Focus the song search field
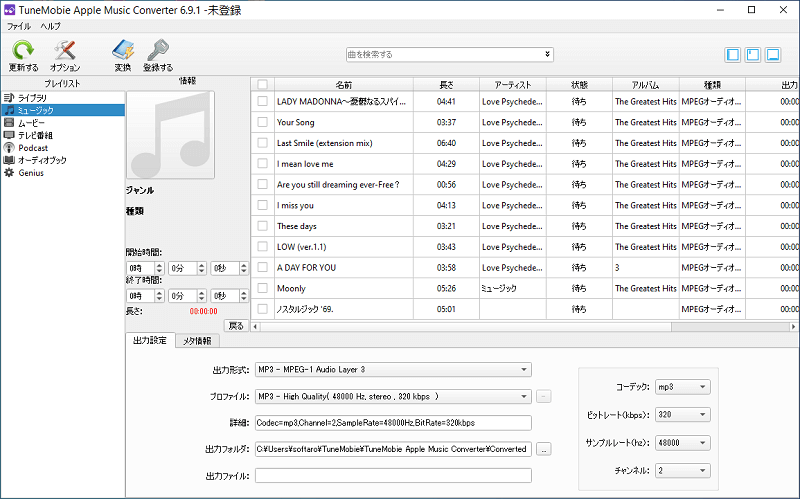Viewport: 800px width, 499px height. pyautogui.click(x=444, y=54)
